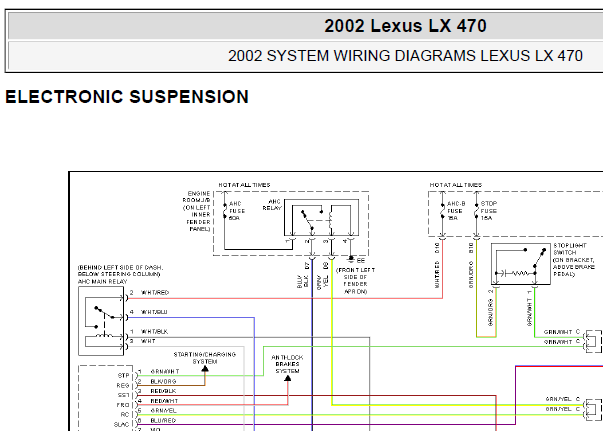The width and height of the screenshot is (603, 431).
Task: Click the "REG" terminal label
Action: click(123, 386)
